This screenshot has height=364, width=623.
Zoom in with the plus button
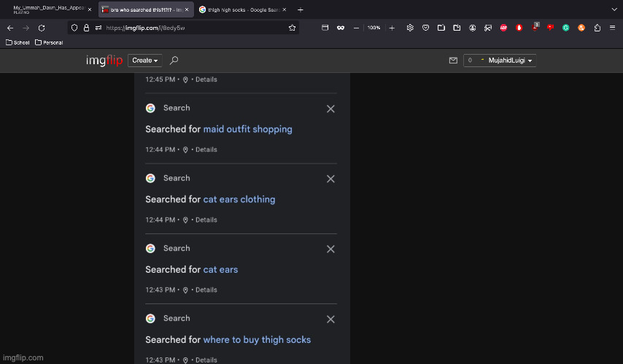(392, 28)
